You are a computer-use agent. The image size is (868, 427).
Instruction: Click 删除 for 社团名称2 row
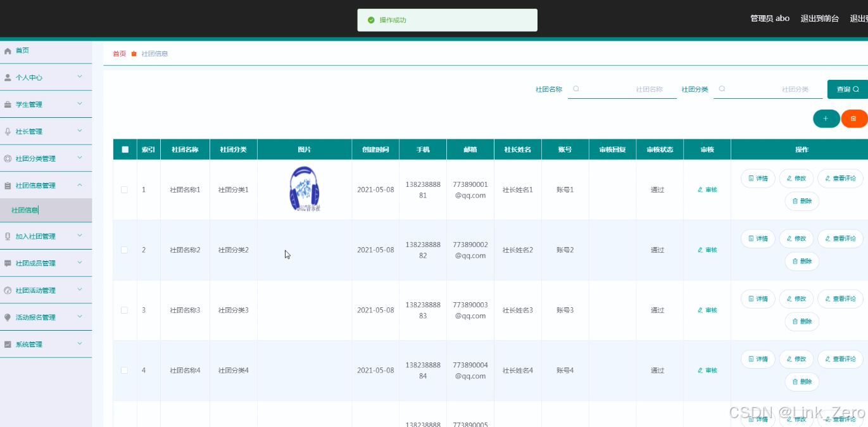click(x=802, y=262)
